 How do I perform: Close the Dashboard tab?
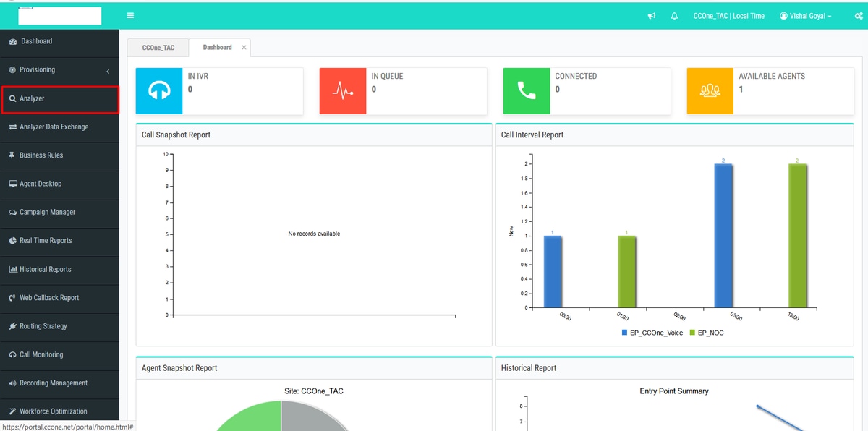(244, 48)
